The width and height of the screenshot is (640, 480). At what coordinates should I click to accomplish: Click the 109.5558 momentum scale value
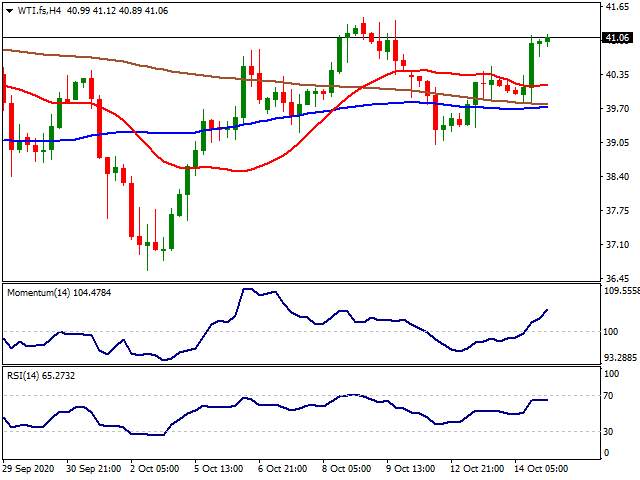(x=622, y=291)
